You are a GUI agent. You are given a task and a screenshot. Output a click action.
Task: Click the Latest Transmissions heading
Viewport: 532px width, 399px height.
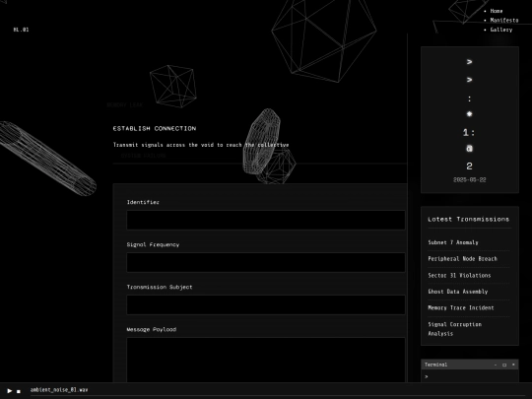[x=468, y=219]
